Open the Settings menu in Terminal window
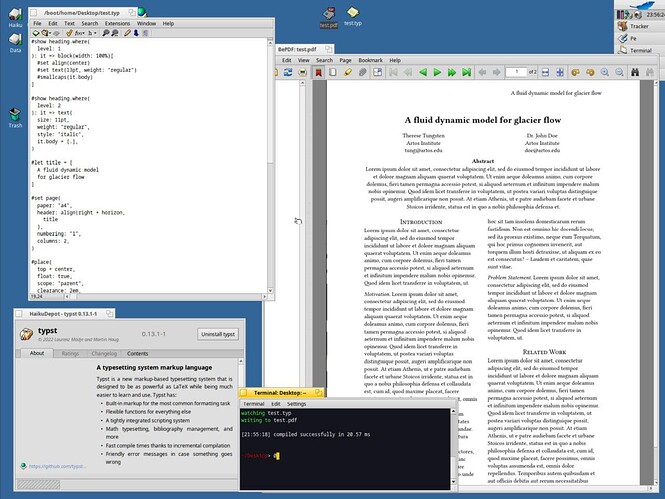 296,404
